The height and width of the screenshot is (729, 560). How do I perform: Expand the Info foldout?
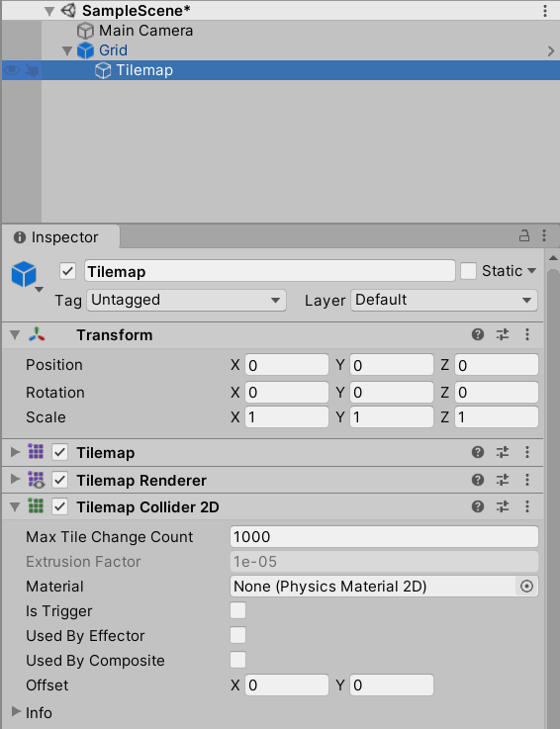click(16, 712)
